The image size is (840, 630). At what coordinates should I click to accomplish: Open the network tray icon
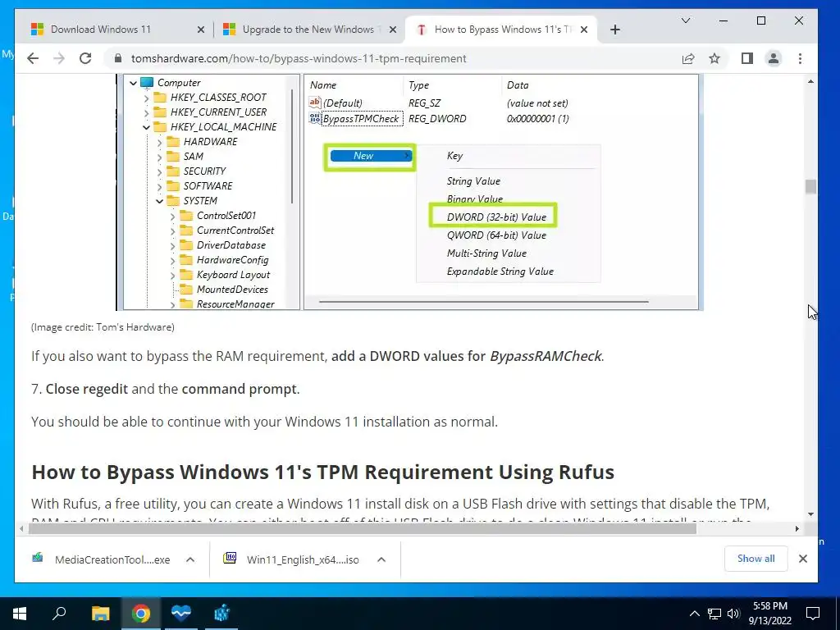coord(714,614)
